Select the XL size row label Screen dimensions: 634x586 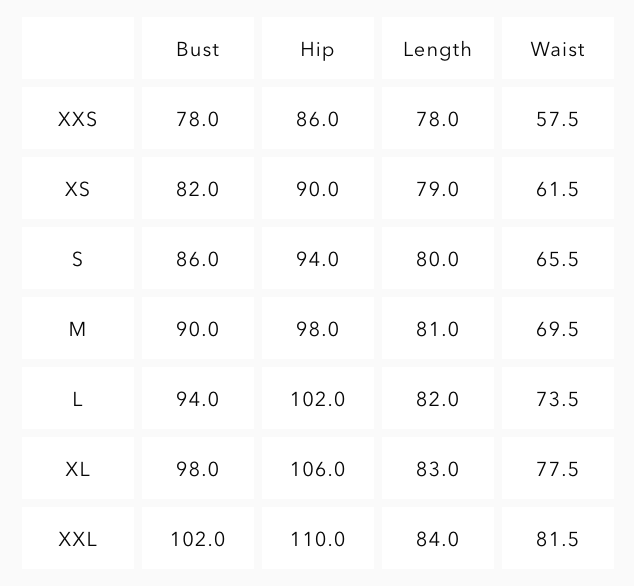78,469
